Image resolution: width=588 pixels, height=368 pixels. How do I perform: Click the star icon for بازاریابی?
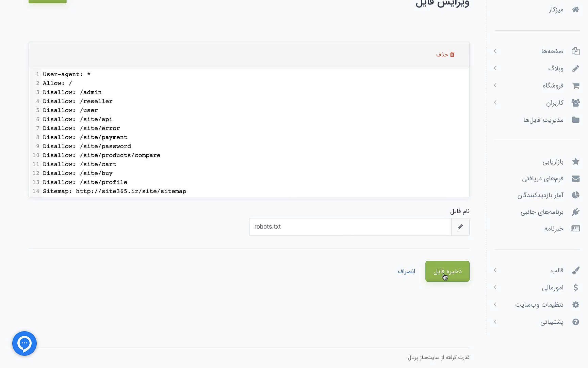575,162
